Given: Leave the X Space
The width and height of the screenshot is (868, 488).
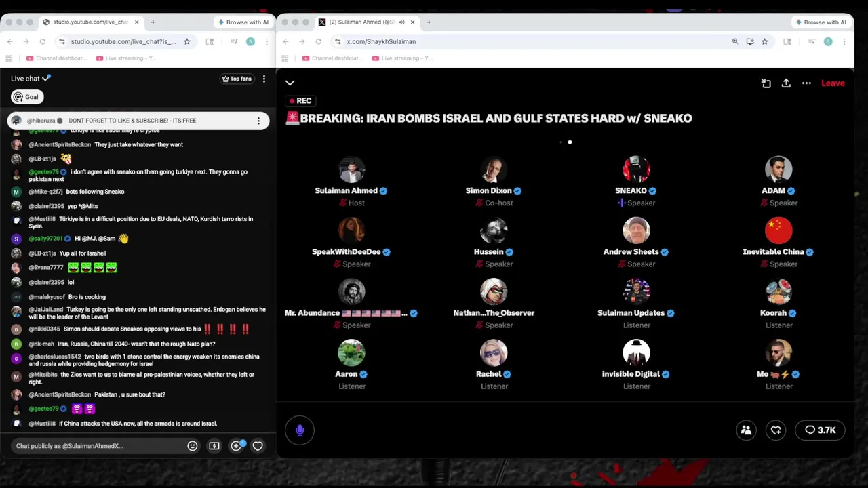Looking at the screenshot, I should tap(833, 83).
